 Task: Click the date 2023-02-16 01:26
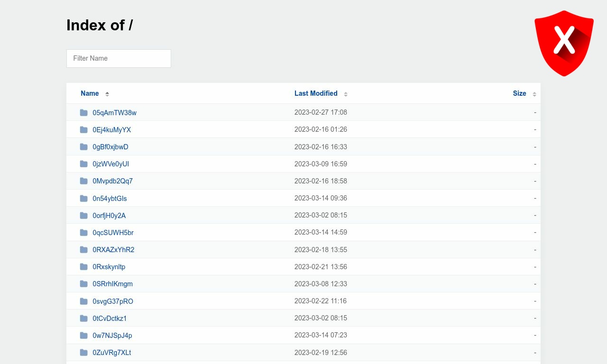pos(321,129)
